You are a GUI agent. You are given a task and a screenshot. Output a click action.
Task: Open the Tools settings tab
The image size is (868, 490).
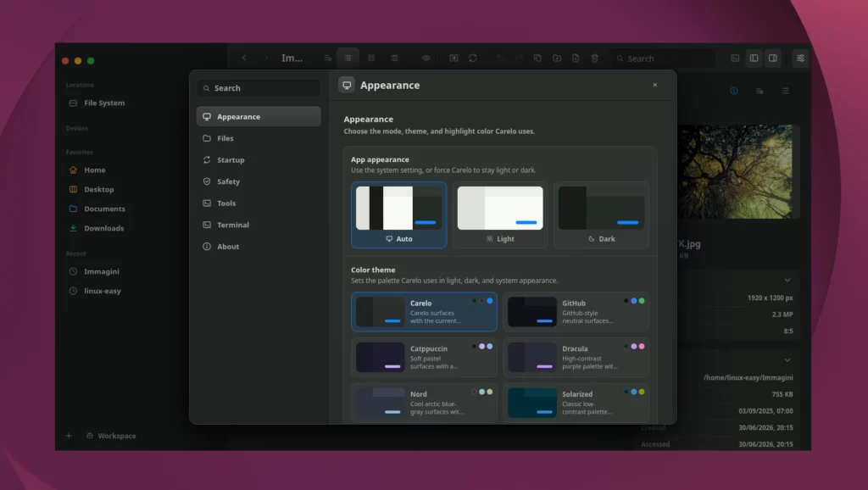point(259,203)
